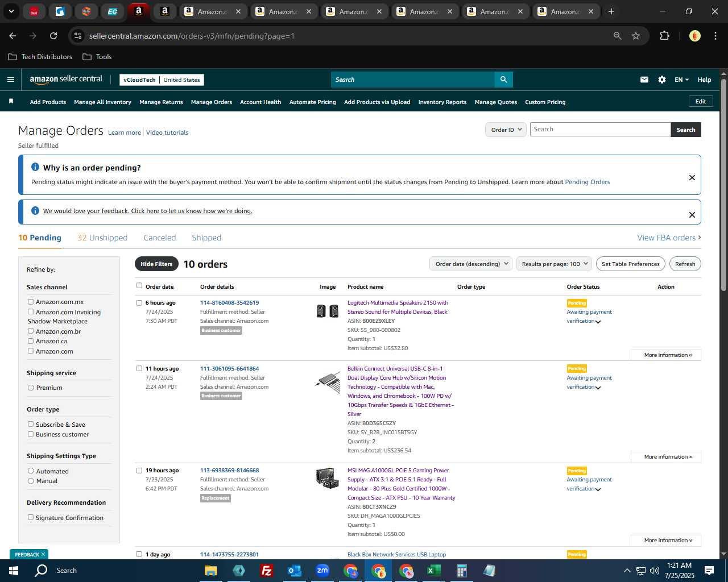This screenshot has width=728, height=582.
Task: Open order 111-3061095-6641864 link
Action: (229, 368)
